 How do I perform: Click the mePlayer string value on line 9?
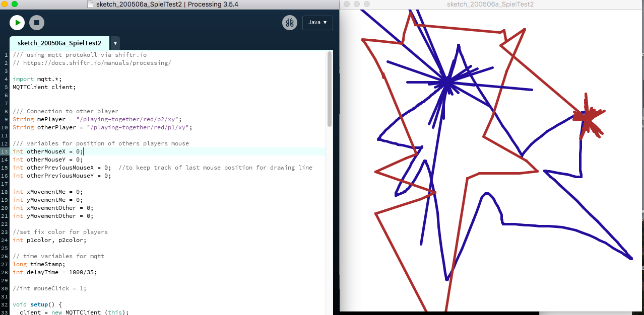click(128, 119)
